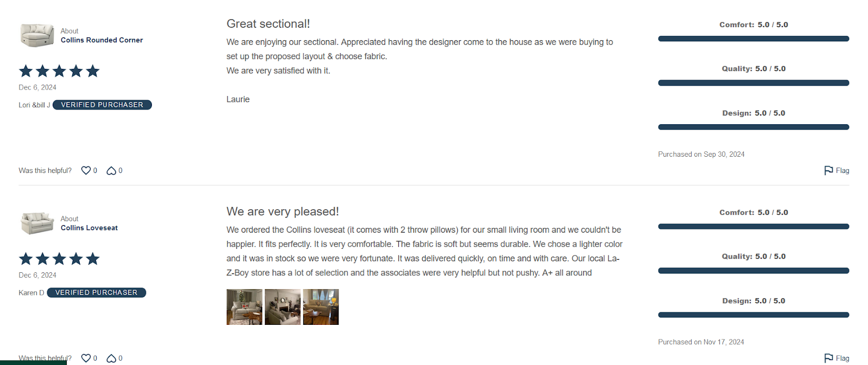Click the Design rating bar for the loveseat review
868x365 pixels.
pyautogui.click(x=753, y=315)
